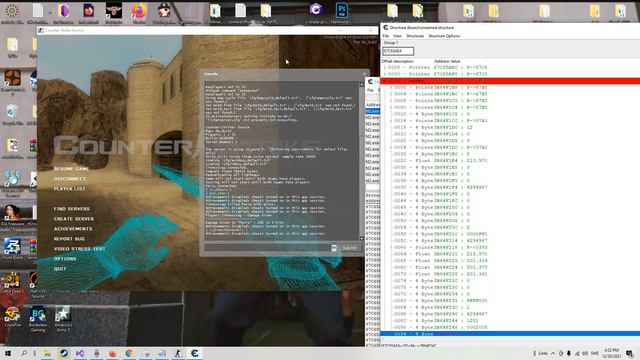The width and height of the screenshot is (640, 360).
Task: Open the File menu in Structure dissect
Action: 385,36
